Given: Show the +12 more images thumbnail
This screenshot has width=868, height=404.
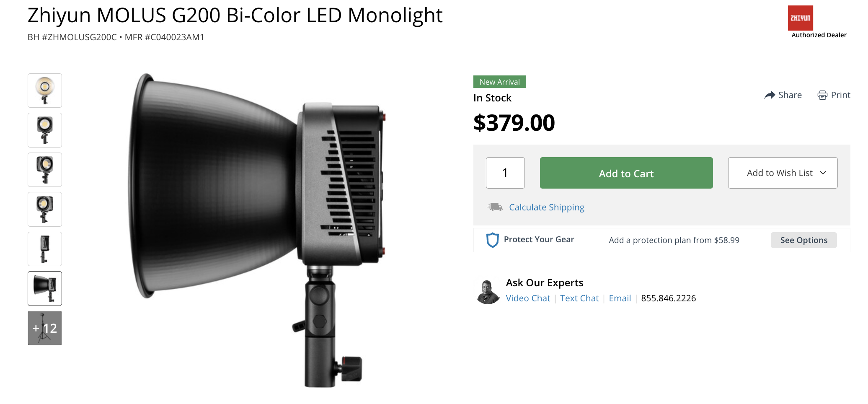Looking at the screenshot, I should coord(45,328).
